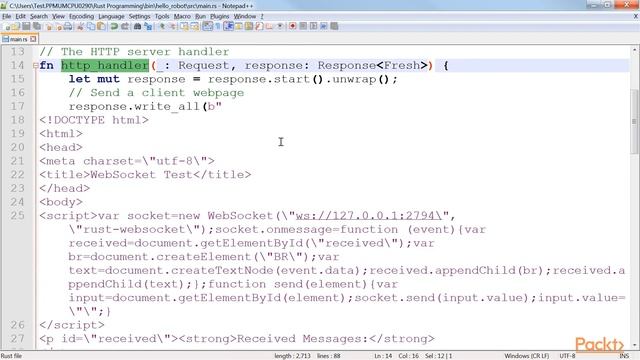This screenshot has width=640, height=360.
Task: Toggle show all characters
Action: tap(218, 27)
